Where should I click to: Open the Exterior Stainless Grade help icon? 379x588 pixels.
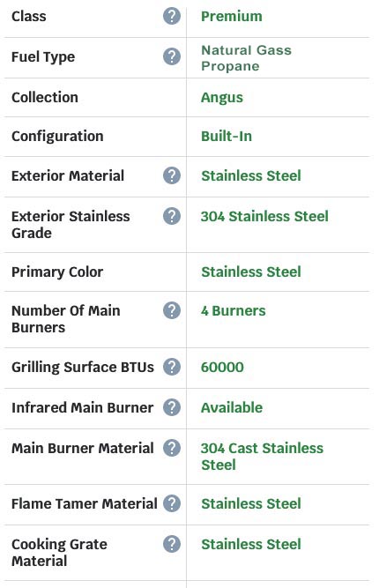tap(172, 216)
